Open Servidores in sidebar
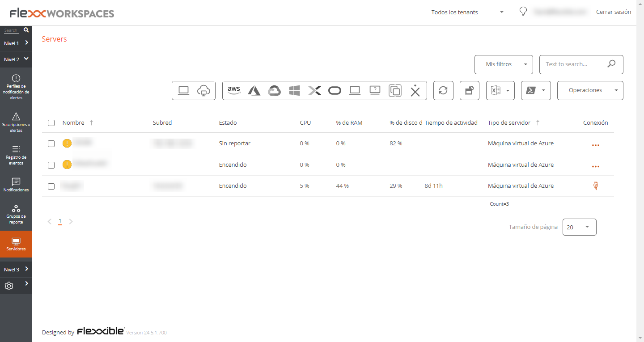 16,244
